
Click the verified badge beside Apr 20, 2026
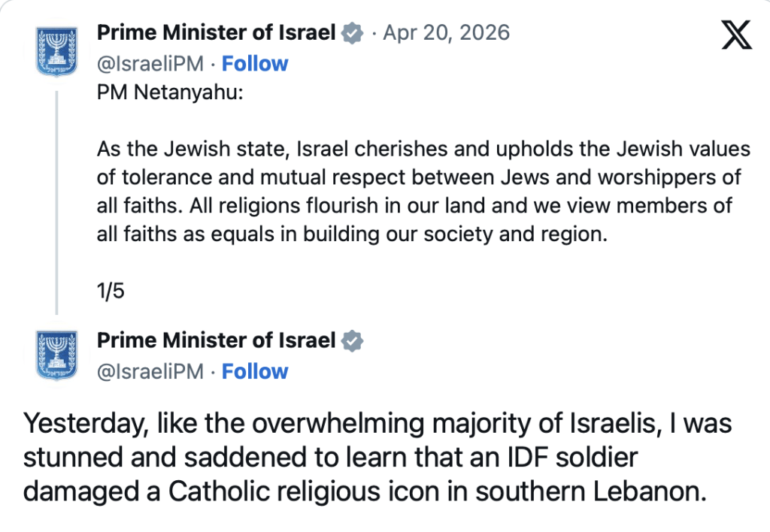pos(353,33)
